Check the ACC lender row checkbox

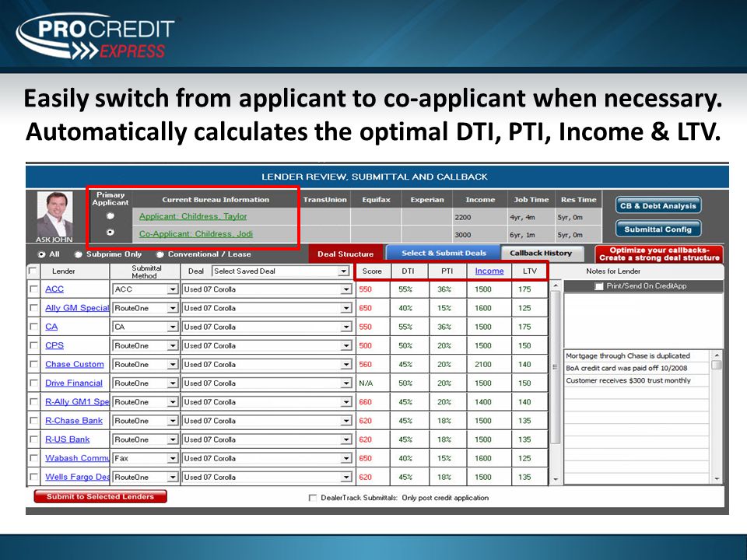pos(33,289)
